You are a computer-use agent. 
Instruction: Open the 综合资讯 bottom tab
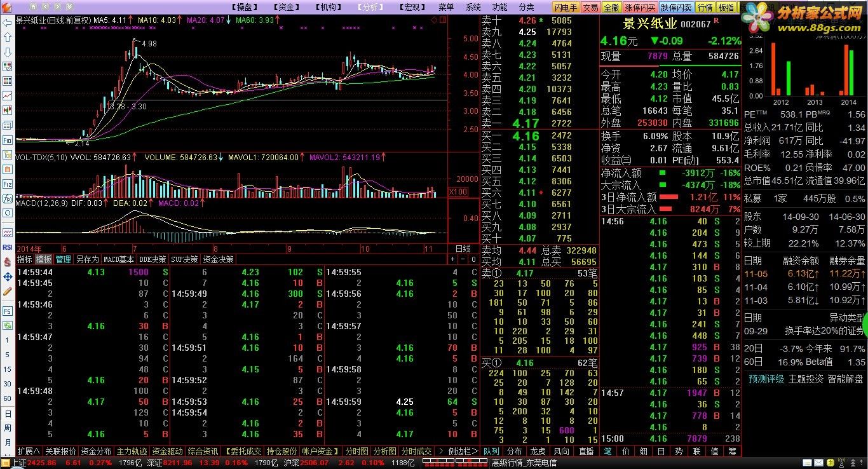point(203,451)
